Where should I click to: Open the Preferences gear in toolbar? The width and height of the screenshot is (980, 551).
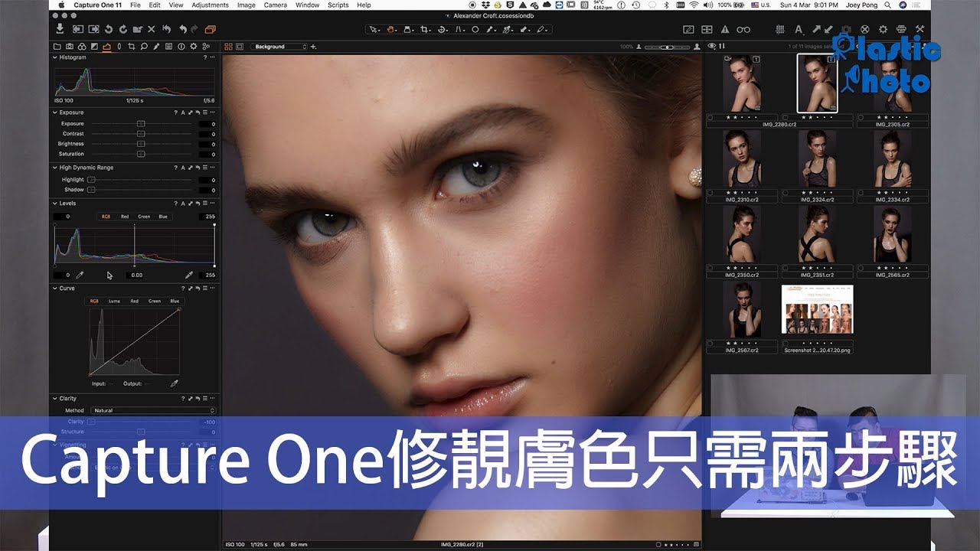[884, 30]
